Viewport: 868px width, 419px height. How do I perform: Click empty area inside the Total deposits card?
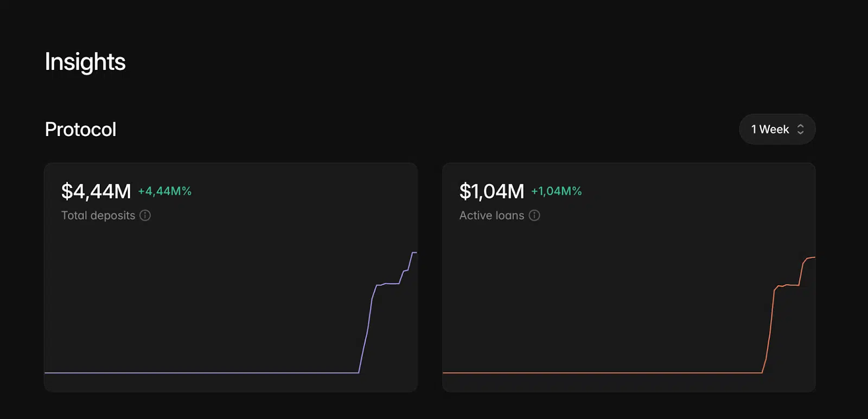click(x=217, y=293)
